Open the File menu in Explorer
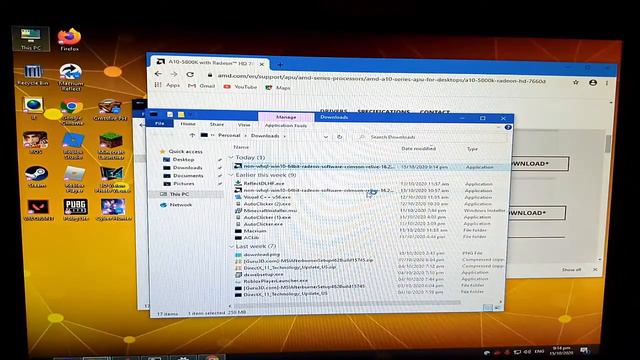This screenshot has height=360, width=640. [x=160, y=123]
